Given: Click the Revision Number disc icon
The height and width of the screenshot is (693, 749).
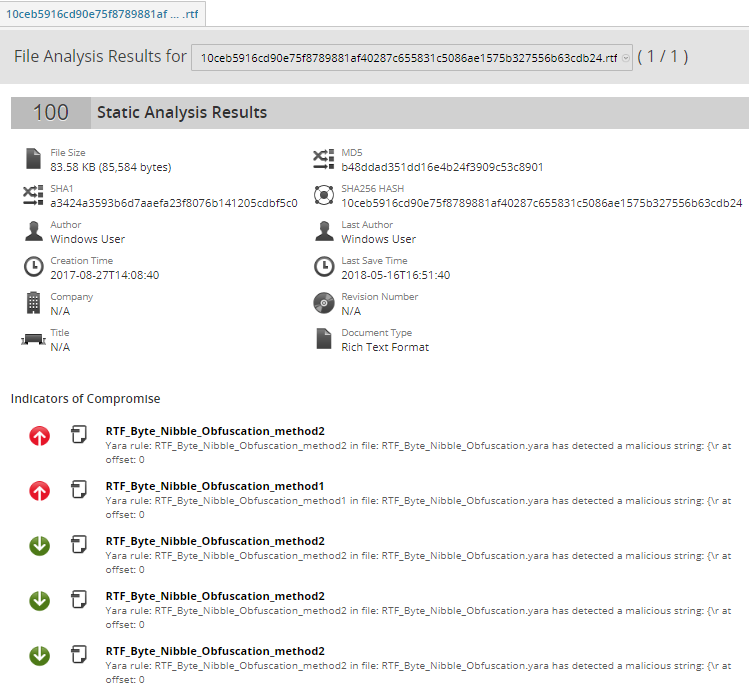Looking at the screenshot, I should (x=323, y=303).
